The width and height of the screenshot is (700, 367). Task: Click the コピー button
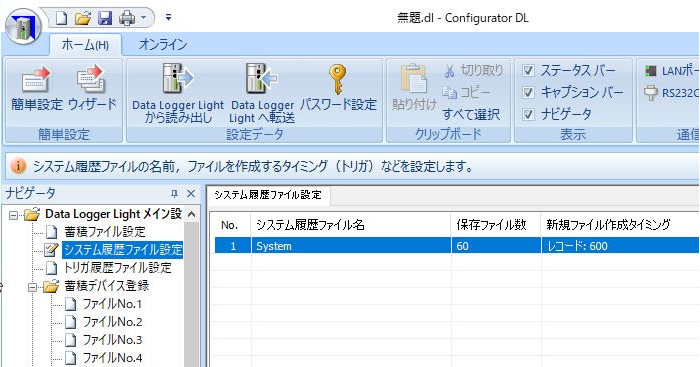467,92
